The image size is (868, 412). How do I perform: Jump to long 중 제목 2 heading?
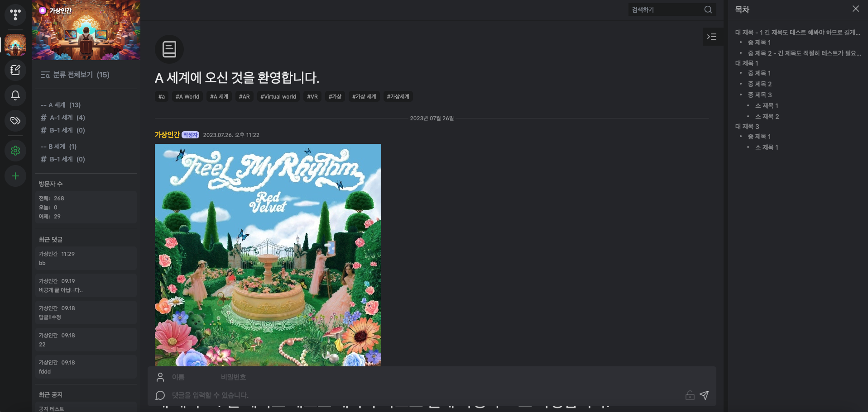click(x=804, y=53)
